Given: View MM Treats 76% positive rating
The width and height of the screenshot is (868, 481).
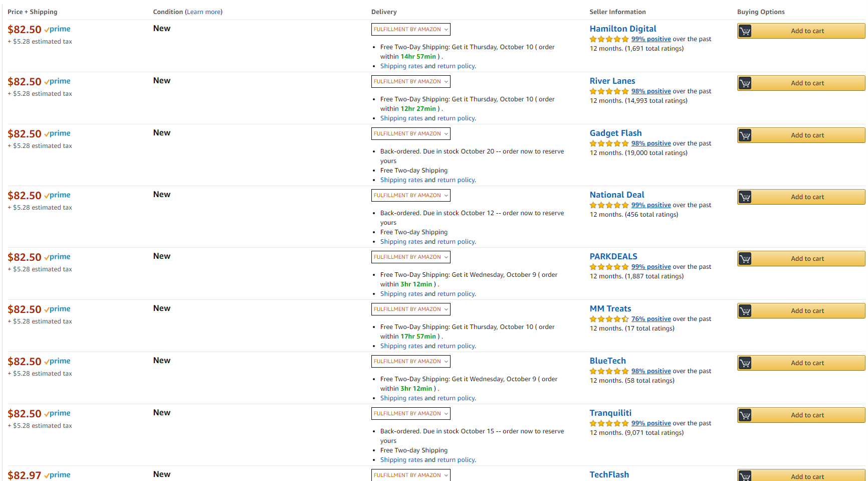Looking at the screenshot, I should tap(650, 319).
